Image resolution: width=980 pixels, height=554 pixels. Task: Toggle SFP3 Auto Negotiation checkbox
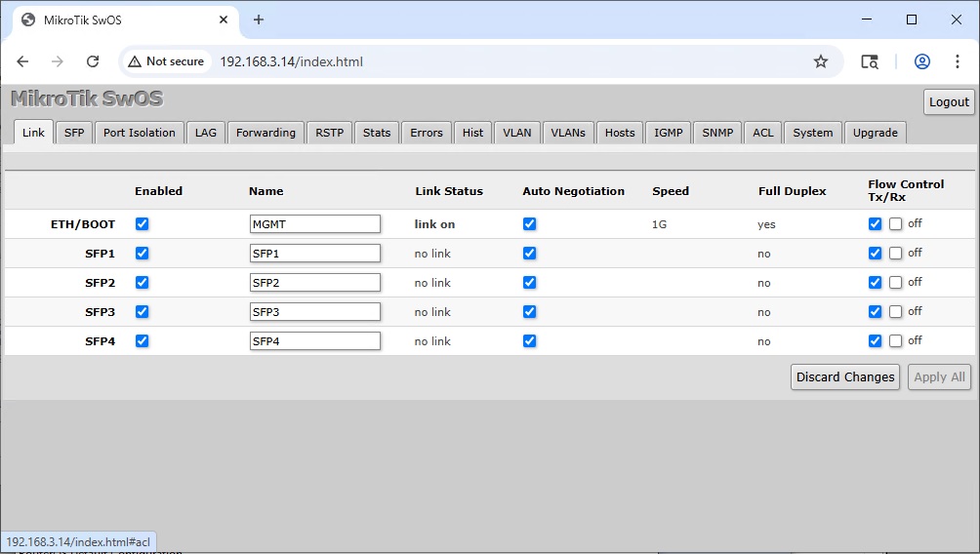(529, 312)
